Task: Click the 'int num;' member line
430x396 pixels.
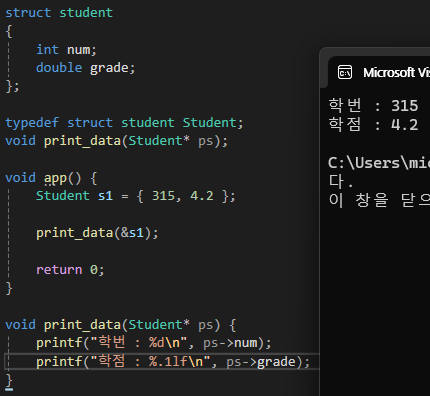Action: click(x=66, y=50)
